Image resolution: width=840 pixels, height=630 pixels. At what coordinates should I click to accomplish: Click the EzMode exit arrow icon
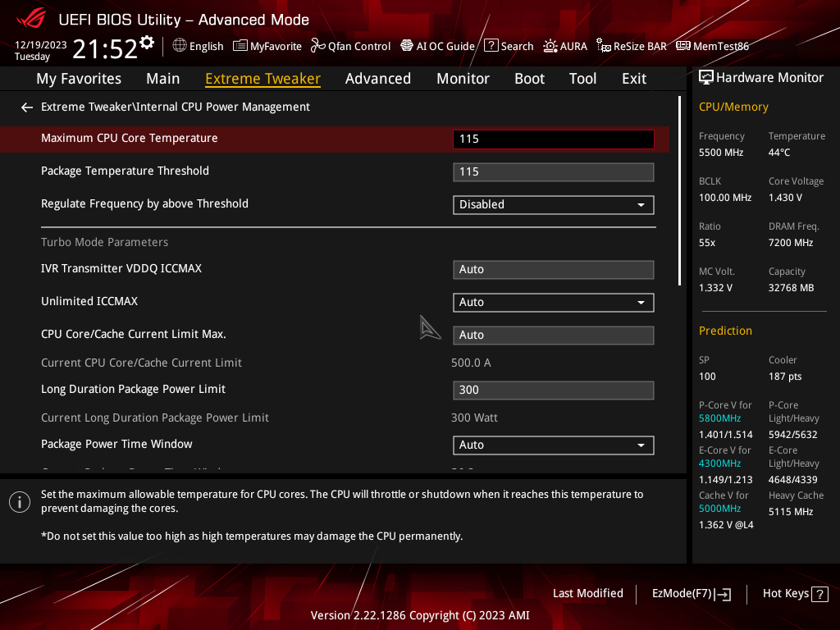pos(724,594)
